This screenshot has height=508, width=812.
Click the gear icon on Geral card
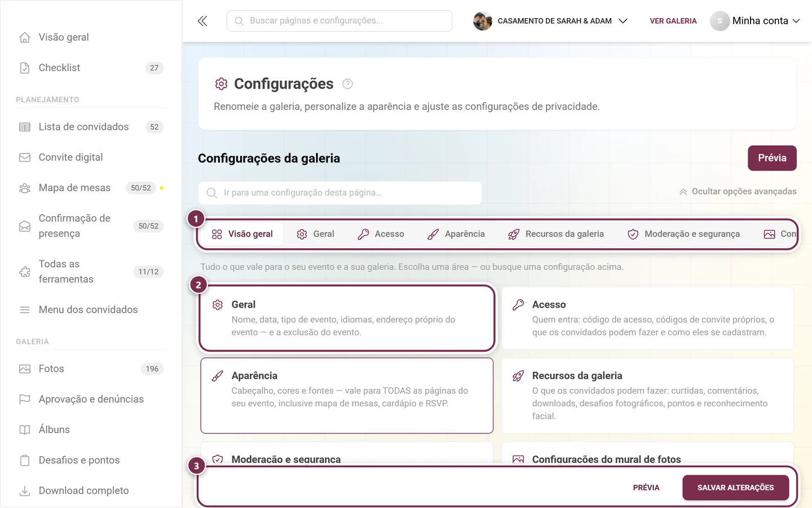(218, 305)
